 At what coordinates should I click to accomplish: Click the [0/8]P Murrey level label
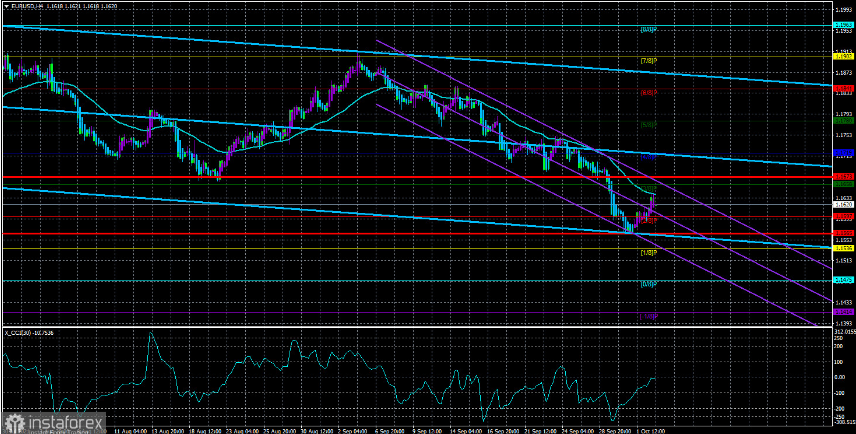648,284
